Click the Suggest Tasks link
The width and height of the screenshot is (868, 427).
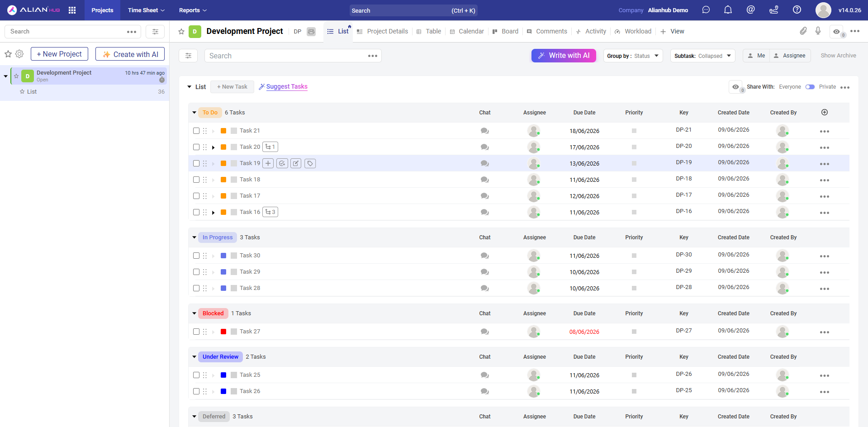click(283, 86)
